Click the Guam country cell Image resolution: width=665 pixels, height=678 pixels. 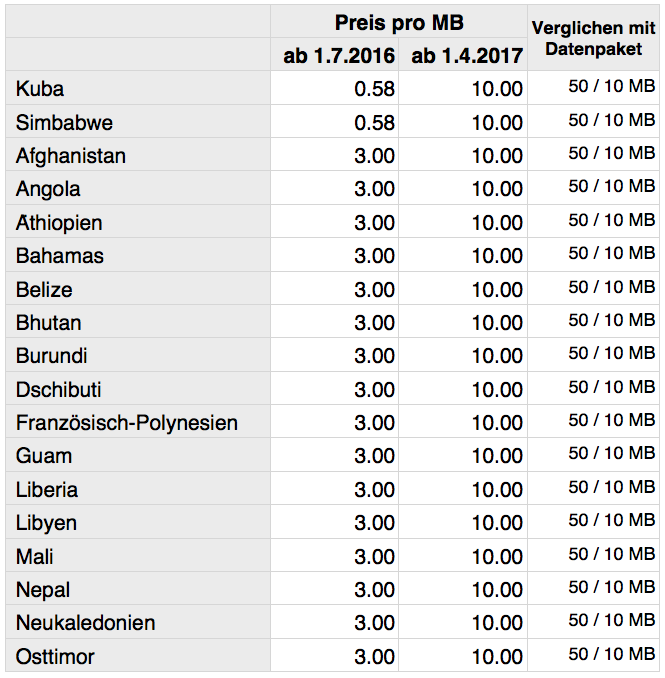[x=138, y=456]
